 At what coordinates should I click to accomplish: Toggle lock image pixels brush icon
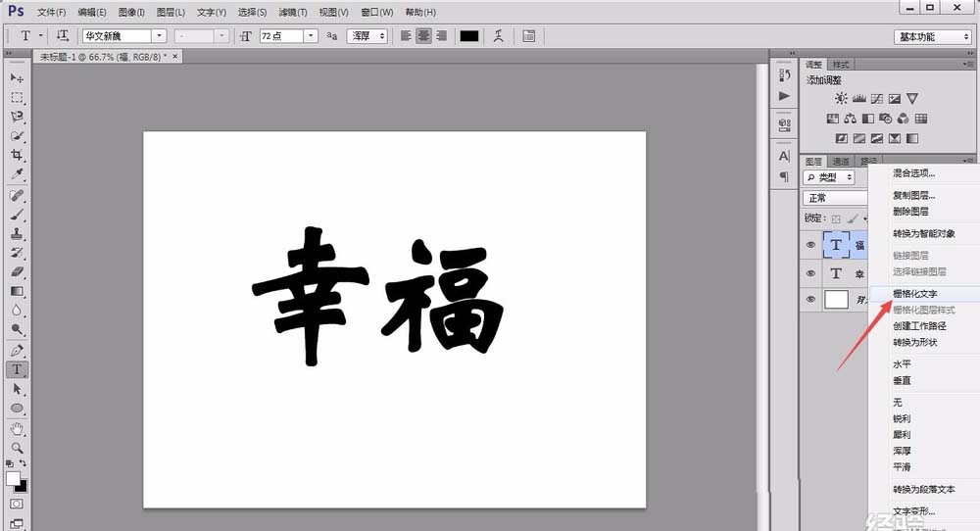click(x=853, y=218)
